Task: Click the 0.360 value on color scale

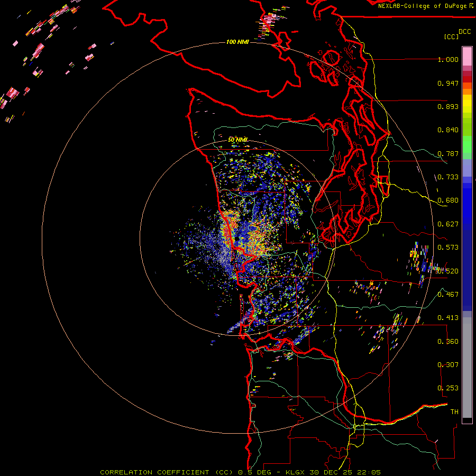Action: pyautogui.click(x=448, y=342)
